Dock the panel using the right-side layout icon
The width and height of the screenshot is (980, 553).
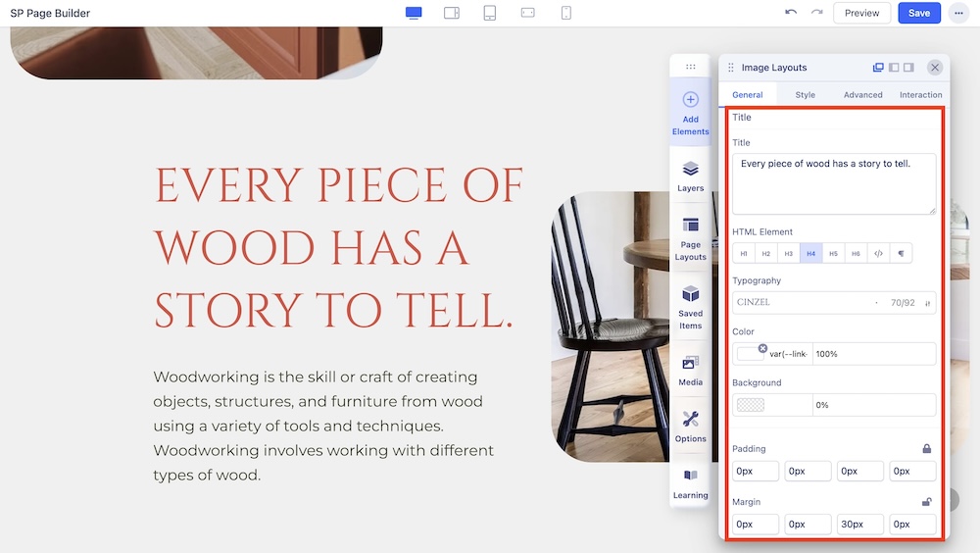pyautogui.click(x=908, y=68)
